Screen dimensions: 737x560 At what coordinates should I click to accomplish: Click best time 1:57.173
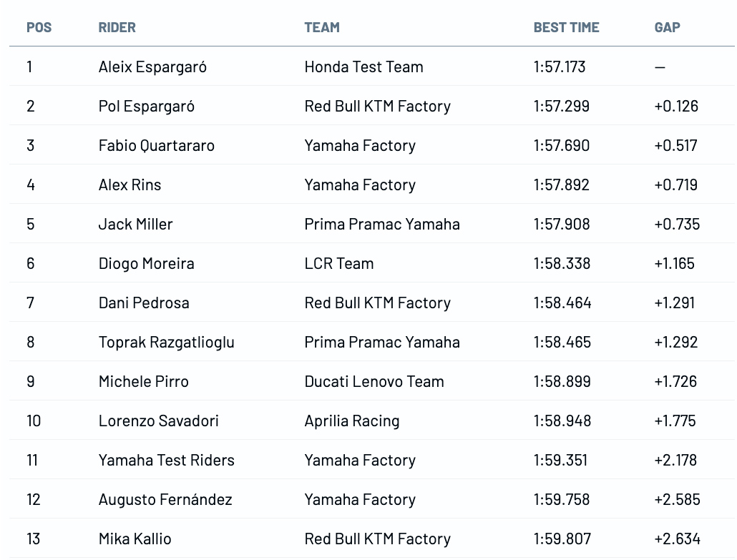pyautogui.click(x=560, y=67)
